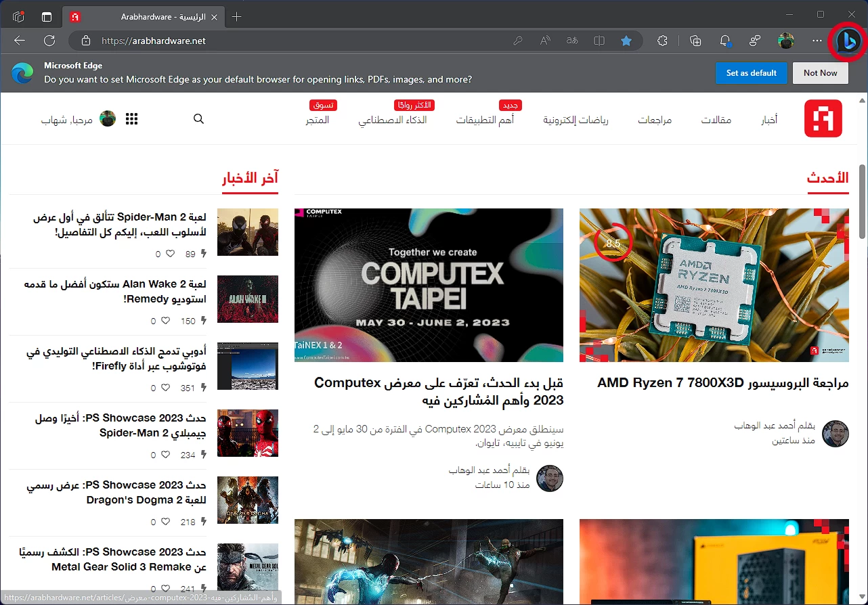Viewport: 868px width, 605px height.
Task: Enter Immersive Reader from address bar
Action: [x=599, y=41]
